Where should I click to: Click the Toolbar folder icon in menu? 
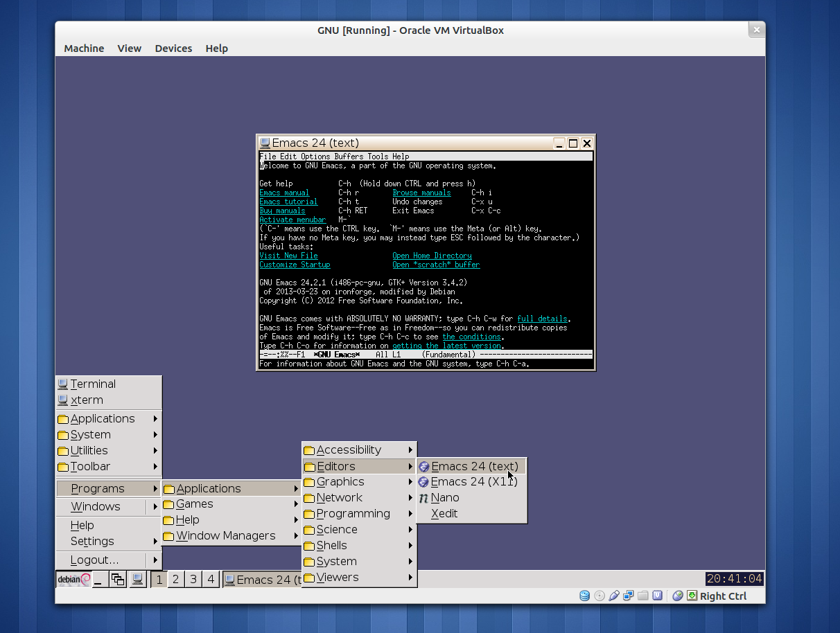(63, 467)
